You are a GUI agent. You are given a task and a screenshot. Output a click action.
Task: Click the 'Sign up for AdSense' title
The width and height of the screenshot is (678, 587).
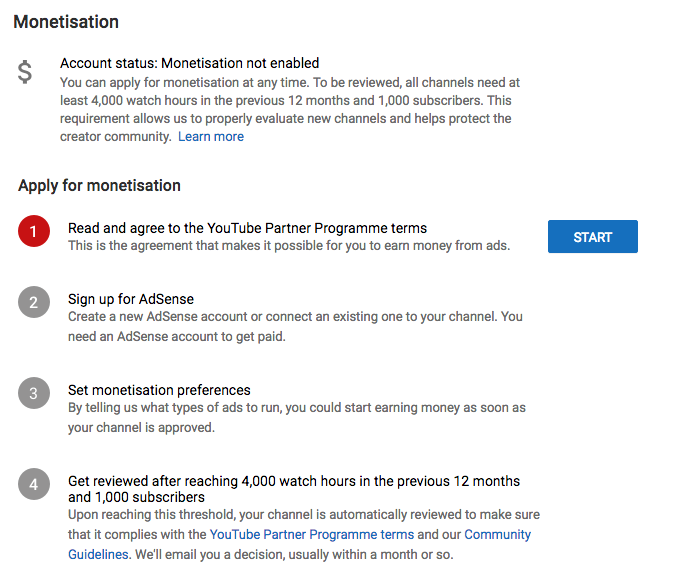[x=131, y=299]
